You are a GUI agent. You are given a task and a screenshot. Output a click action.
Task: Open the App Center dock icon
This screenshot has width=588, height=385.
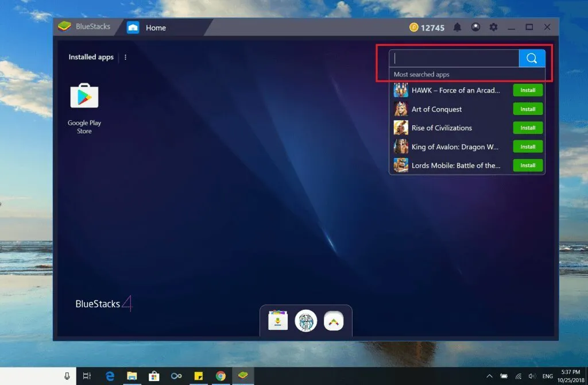point(278,321)
